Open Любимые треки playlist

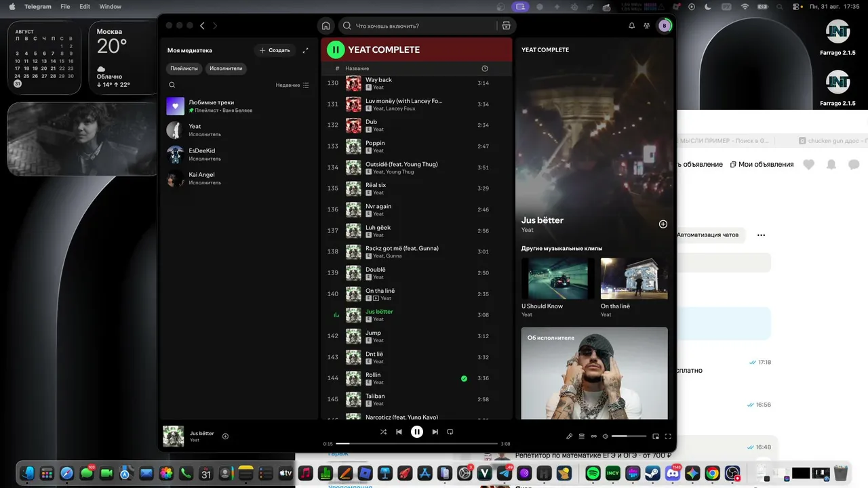point(238,106)
